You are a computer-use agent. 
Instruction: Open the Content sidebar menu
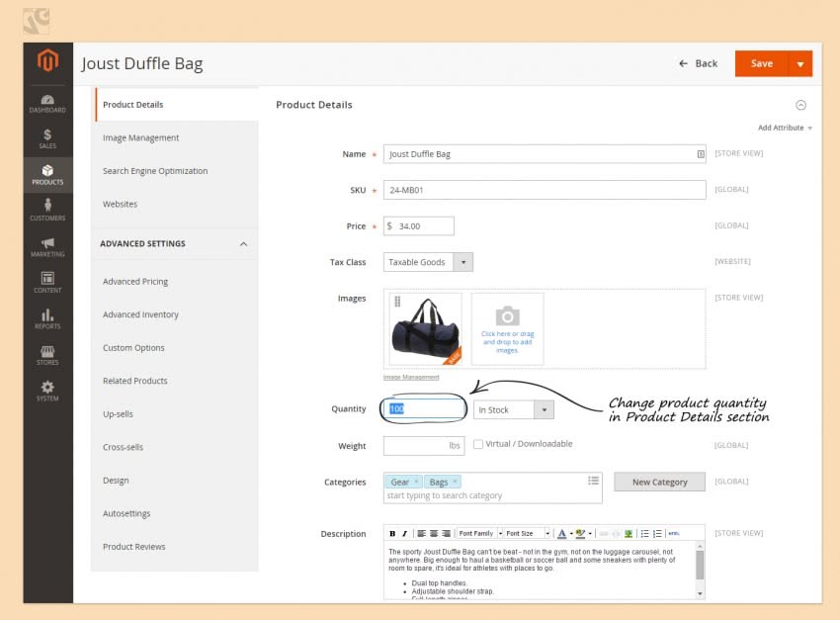click(x=47, y=283)
